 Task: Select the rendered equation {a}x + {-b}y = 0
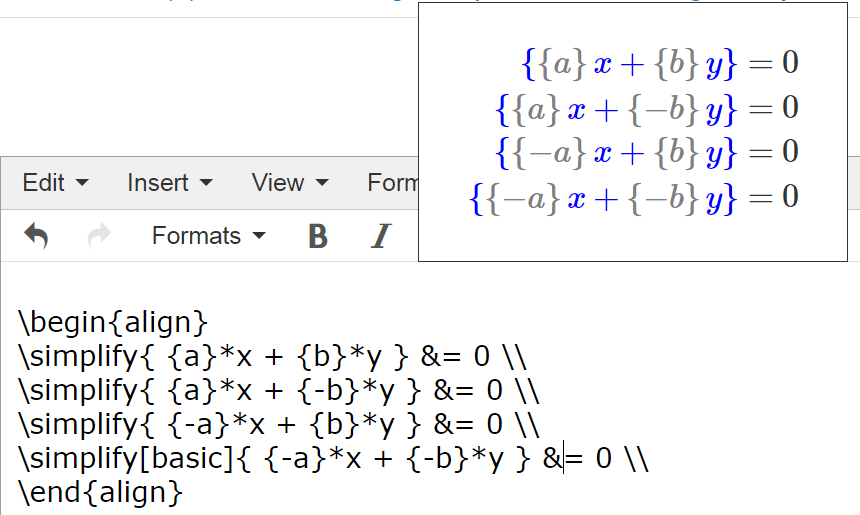(647, 109)
